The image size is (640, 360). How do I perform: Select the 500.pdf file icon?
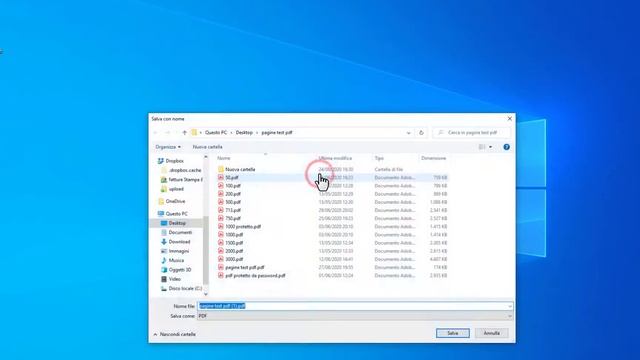coord(221,202)
